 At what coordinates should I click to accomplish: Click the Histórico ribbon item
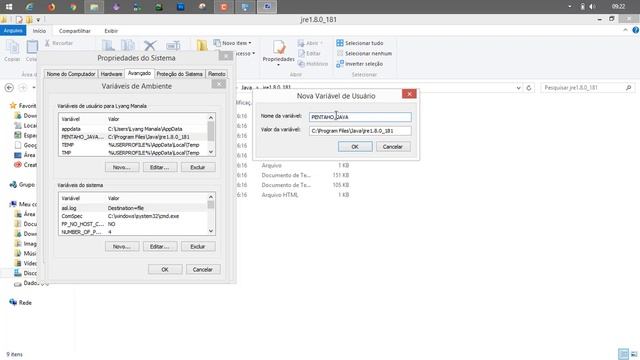tap(313, 64)
